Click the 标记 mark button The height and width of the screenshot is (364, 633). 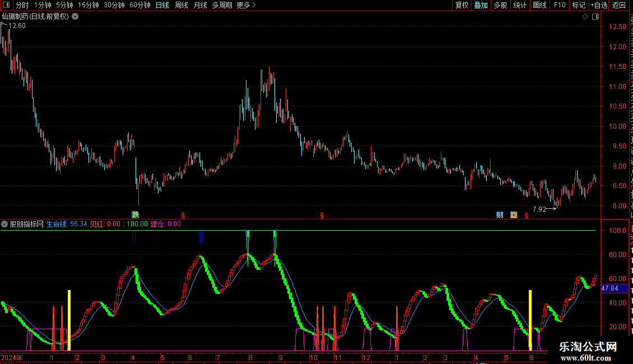579,5
